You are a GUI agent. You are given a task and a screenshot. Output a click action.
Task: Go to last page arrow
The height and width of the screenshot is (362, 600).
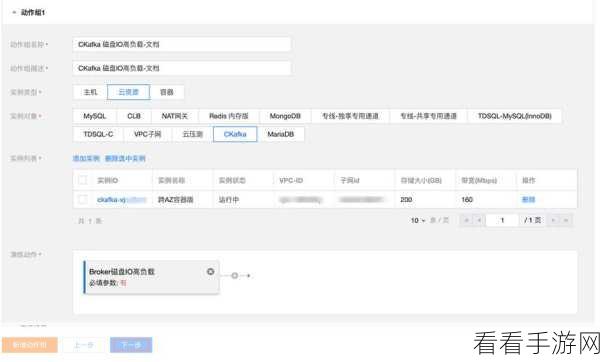[x=566, y=220]
